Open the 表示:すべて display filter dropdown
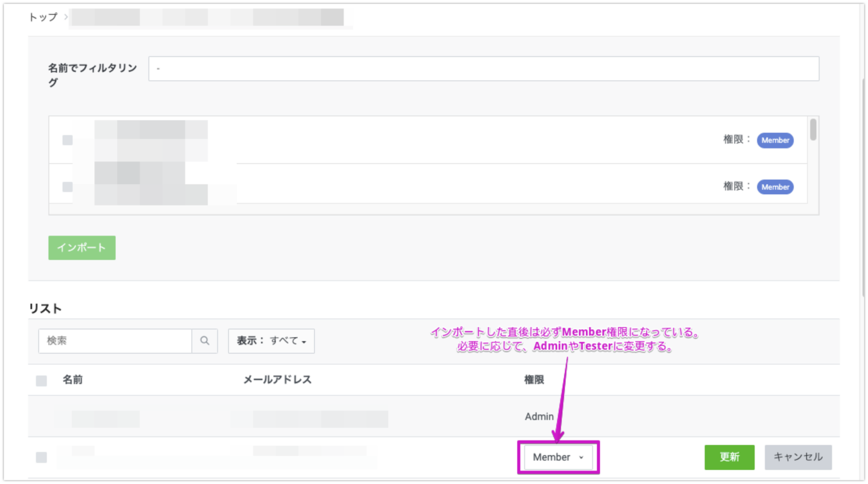Viewport: 868px width, 484px height. (x=271, y=341)
